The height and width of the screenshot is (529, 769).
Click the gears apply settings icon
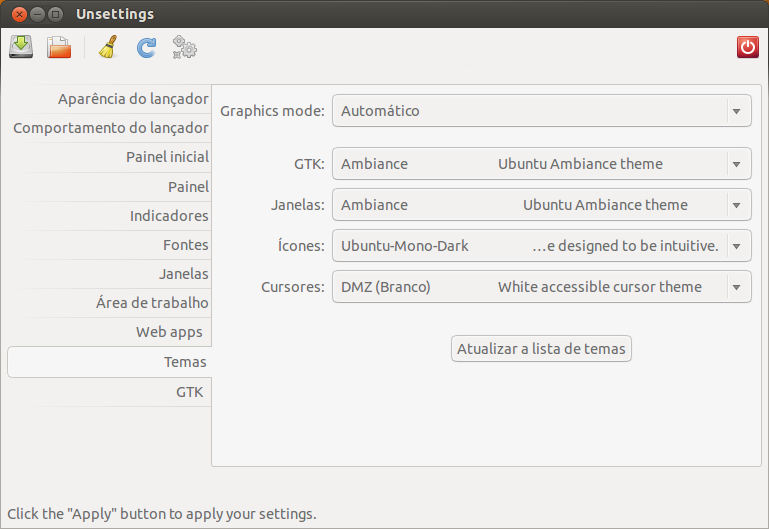point(184,47)
